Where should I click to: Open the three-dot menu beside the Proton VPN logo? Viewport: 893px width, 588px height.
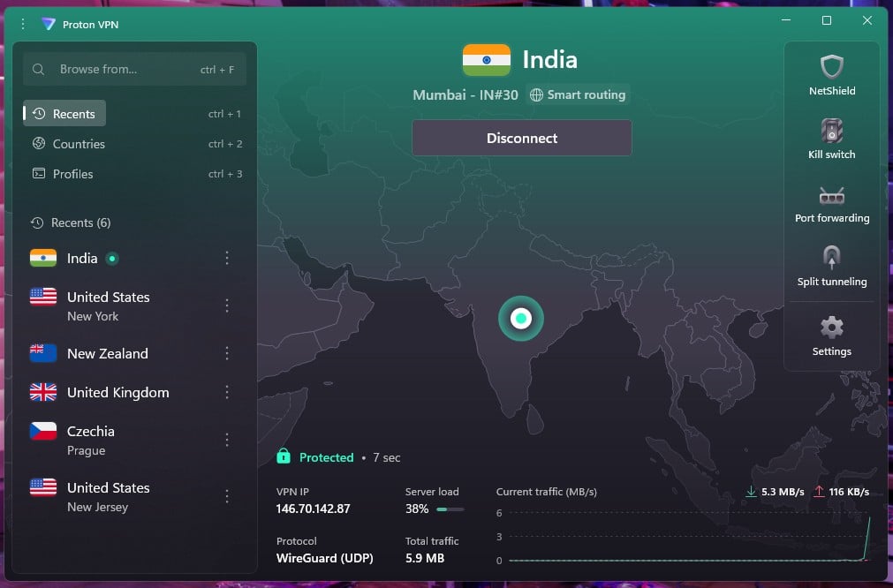pos(23,24)
